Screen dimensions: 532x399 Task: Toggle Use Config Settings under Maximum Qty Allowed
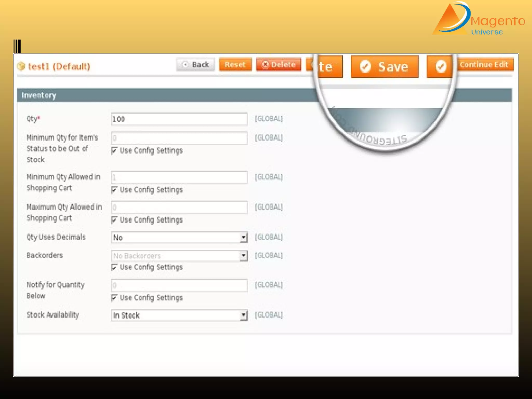114,220
